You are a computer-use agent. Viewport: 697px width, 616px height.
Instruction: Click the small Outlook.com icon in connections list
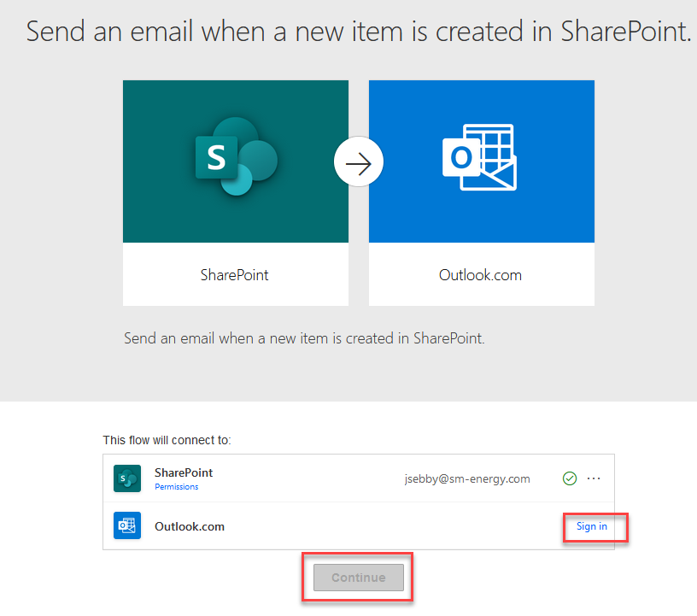coord(127,525)
